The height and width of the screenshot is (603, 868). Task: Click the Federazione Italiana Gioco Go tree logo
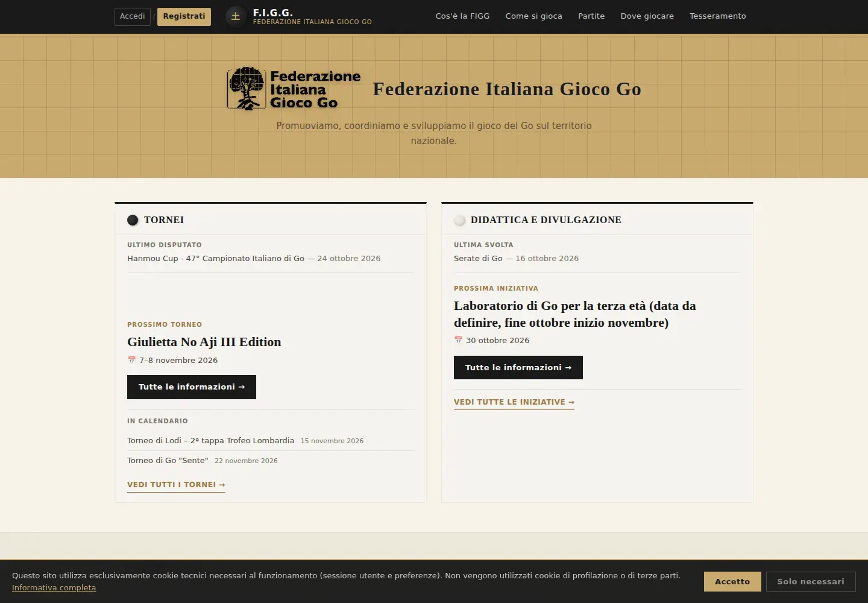click(294, 89)
